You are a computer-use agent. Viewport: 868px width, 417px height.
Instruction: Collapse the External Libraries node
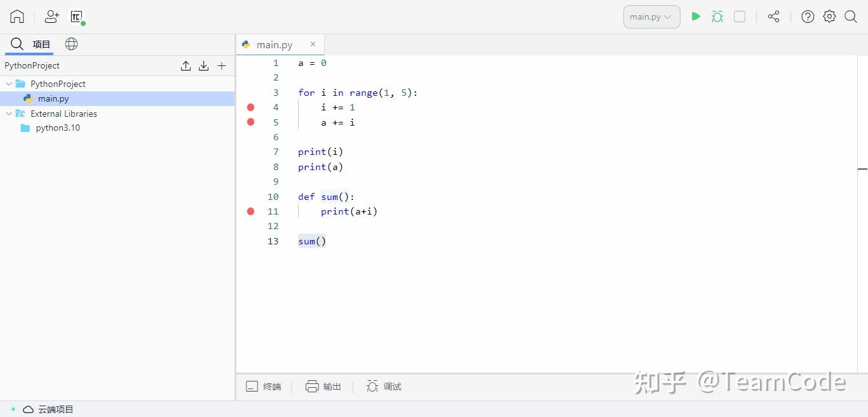(x=8, y=114)
